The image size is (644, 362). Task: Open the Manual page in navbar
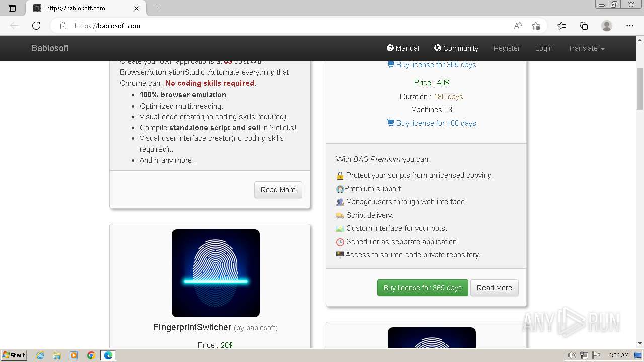click(x=403, y=48)
